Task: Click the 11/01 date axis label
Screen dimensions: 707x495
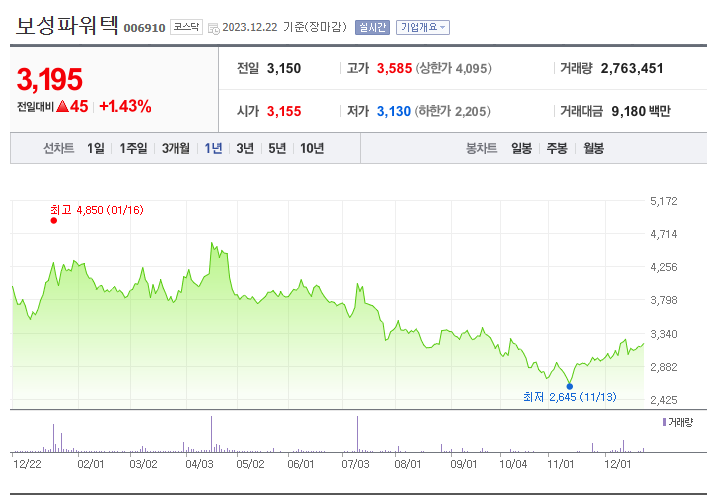Action: pyautogui.click(x=560, y=464)
